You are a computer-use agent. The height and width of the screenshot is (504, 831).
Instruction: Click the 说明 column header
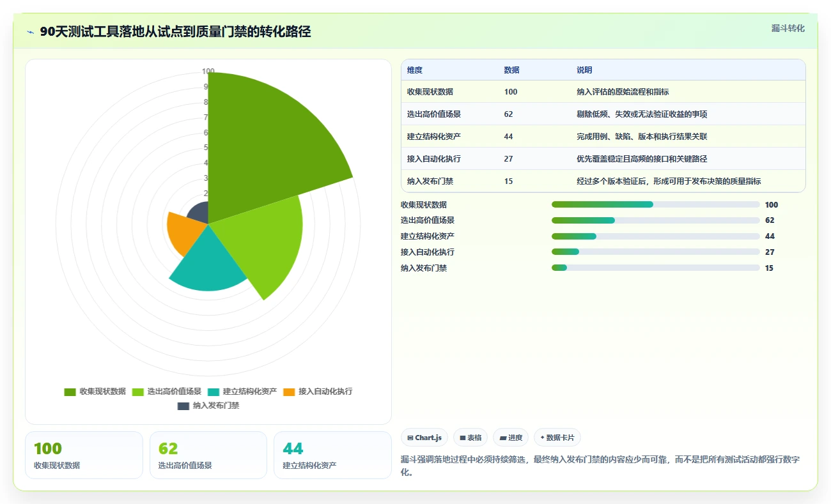pyautogui.click(x=584, y=70)
